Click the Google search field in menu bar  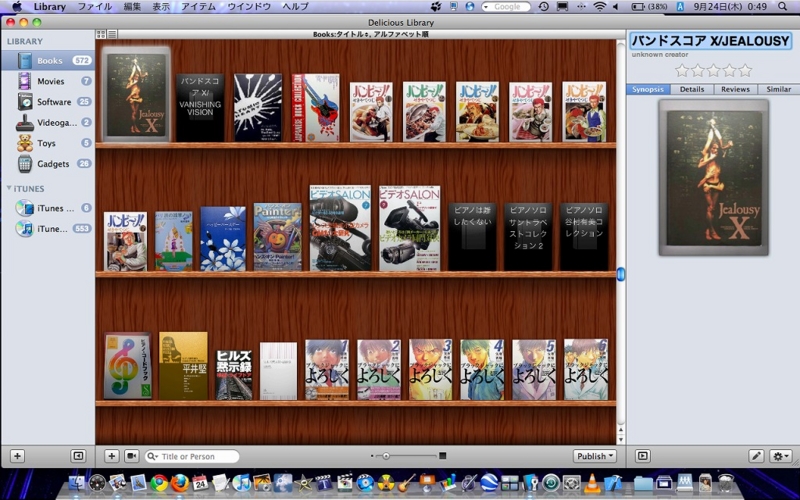click(x=506, y=7)
